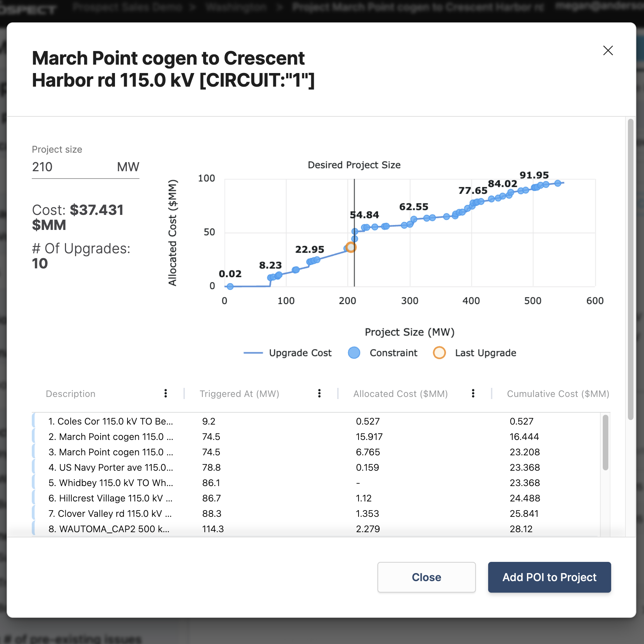The width and height of the screenshot is (644, 644).
Task: Click the upgrade table's vertical scrollbar
Action: (x=605, y=442)
